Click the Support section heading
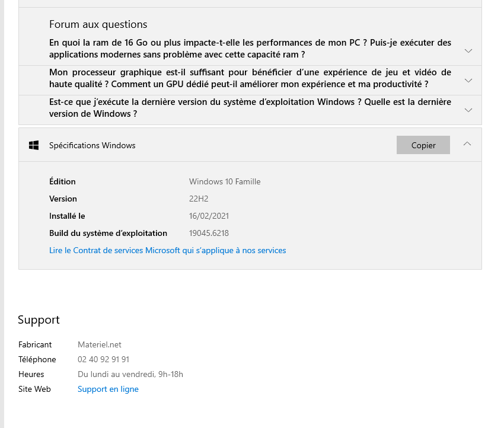 pos(39,320)
